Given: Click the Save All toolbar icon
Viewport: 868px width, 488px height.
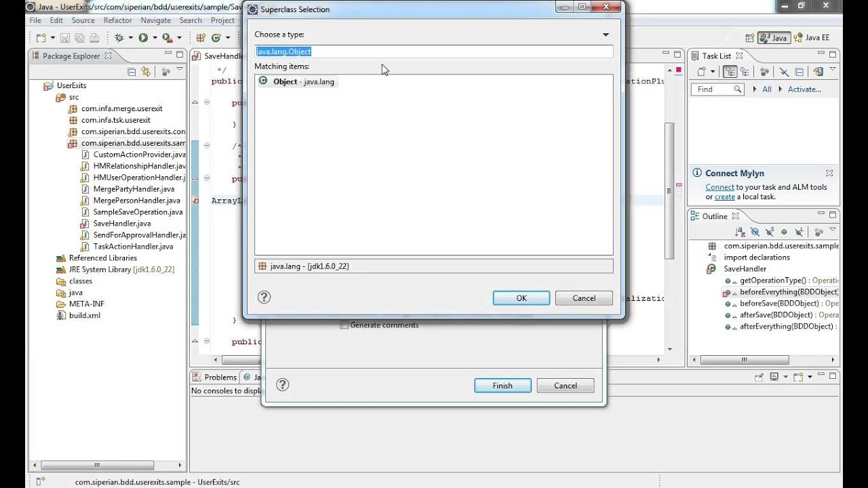Looking at the screenshot, I should pos(80,38).
